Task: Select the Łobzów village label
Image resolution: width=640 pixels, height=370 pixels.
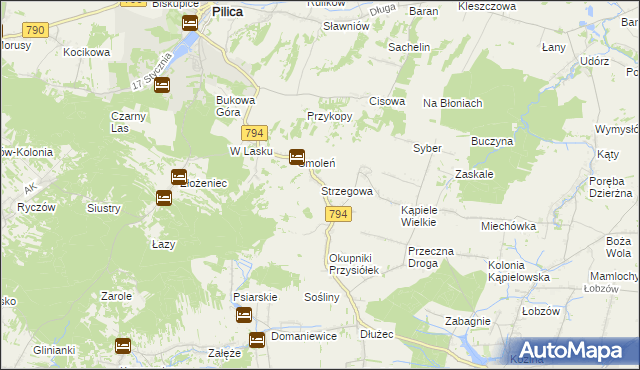Action: 541,311
